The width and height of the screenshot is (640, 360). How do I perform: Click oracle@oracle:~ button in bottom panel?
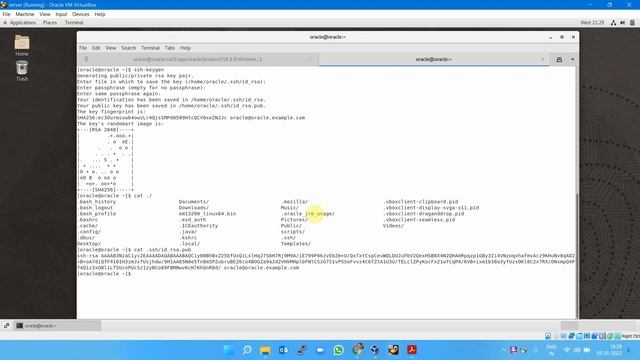coord(58,326)
